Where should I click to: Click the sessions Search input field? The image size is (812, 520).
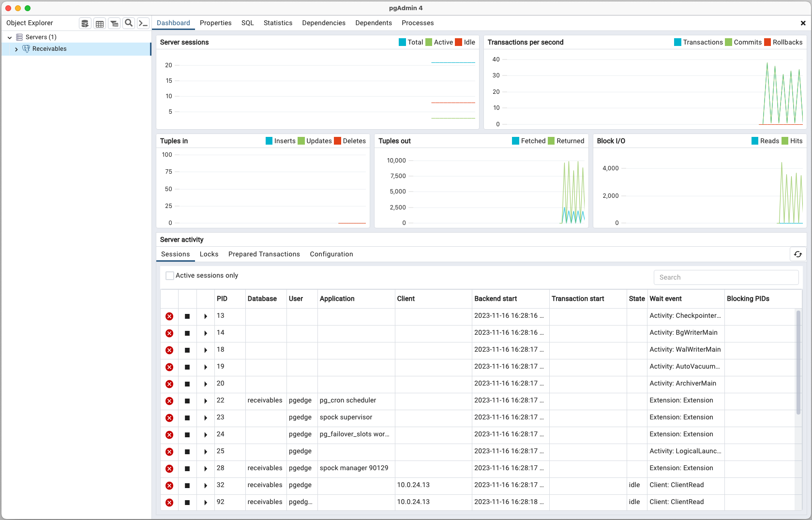click(726, 278)
